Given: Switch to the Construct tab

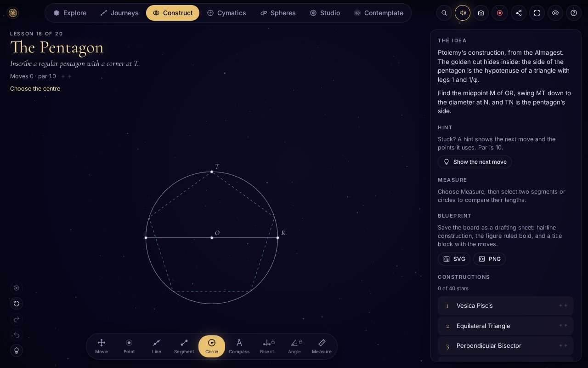Looking at the screenshot, I should [173, 13].
